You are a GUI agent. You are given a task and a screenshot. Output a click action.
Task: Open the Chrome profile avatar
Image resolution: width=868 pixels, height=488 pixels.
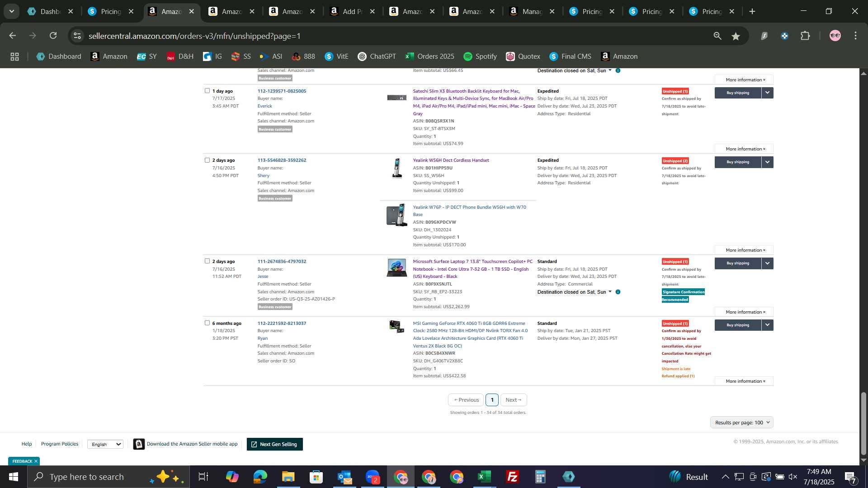pos(835,36)
